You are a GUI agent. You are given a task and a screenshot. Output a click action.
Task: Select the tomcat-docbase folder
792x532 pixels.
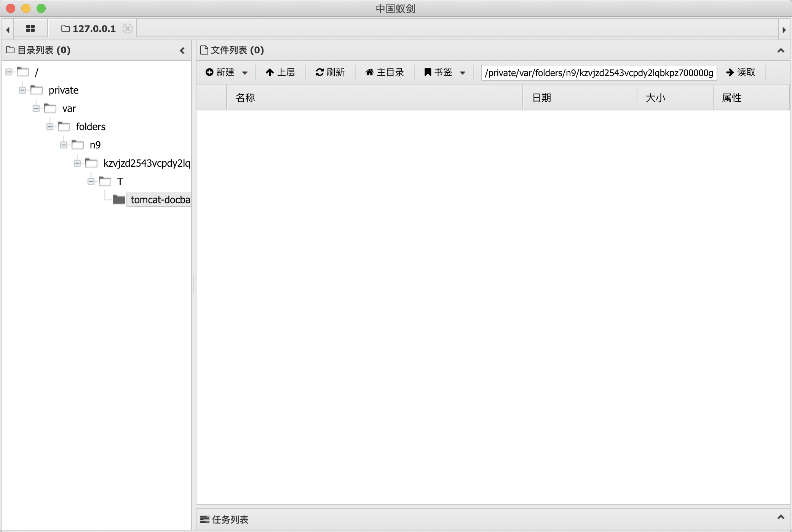[160, 199]
